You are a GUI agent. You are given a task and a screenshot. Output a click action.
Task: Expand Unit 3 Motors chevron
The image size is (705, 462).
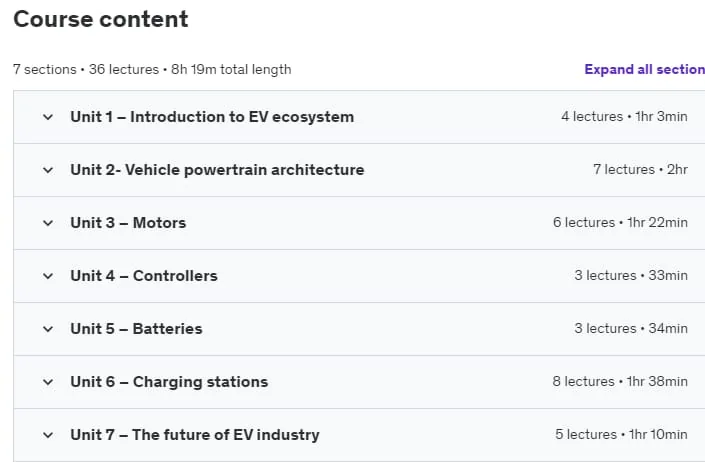tap(48, 223)
